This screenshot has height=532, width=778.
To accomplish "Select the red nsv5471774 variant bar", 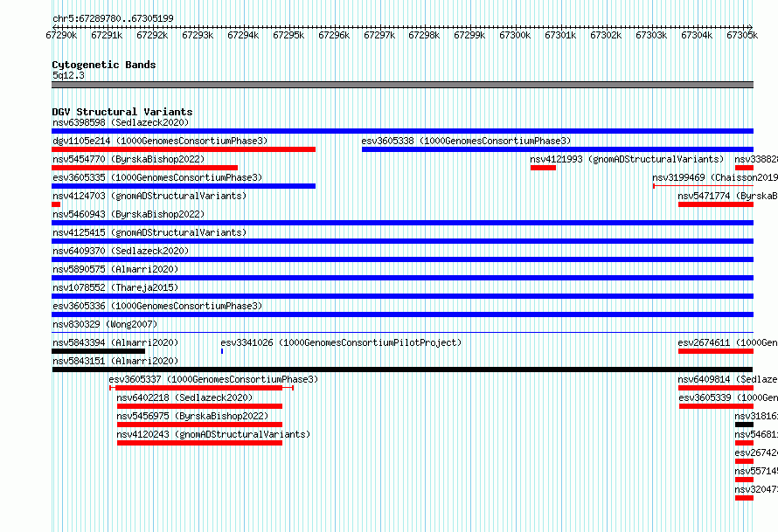I will (716, 204).
